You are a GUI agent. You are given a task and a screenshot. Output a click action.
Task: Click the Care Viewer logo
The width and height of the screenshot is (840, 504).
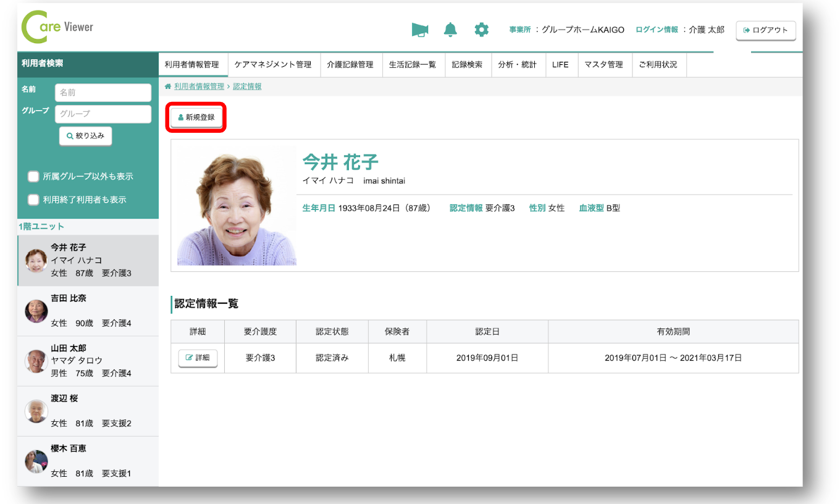pyautogui.click(x=57, y=27)
